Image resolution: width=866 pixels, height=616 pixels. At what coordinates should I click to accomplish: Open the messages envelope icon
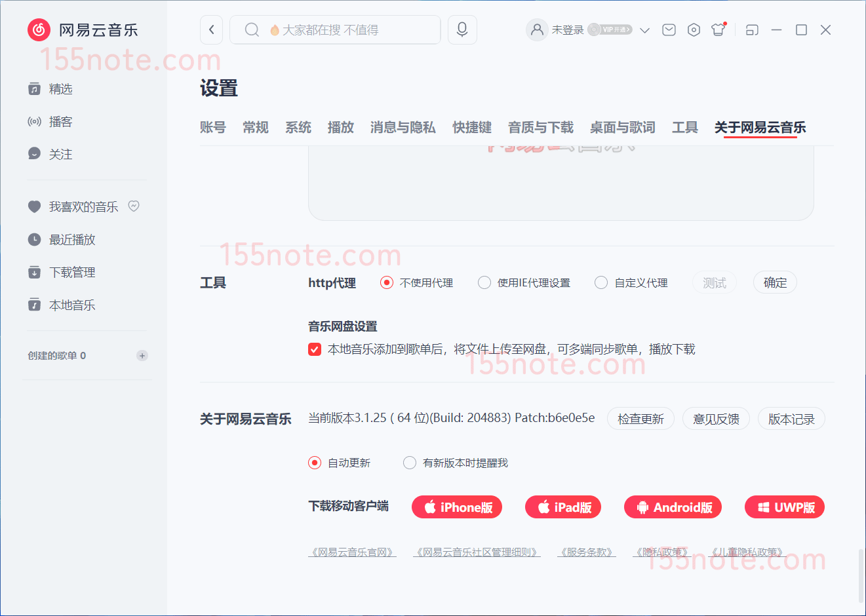(x=669, y=29)
